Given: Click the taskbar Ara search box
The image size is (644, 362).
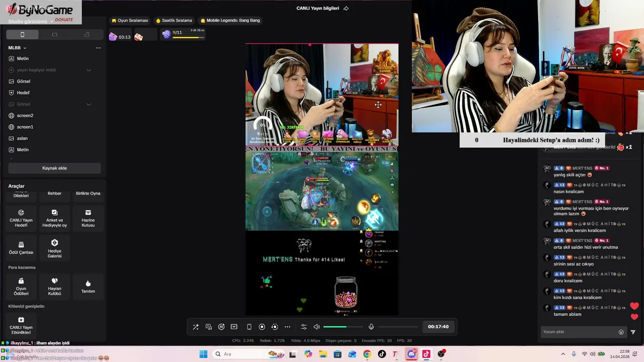Looking at the screenshot, I should 248,354.
